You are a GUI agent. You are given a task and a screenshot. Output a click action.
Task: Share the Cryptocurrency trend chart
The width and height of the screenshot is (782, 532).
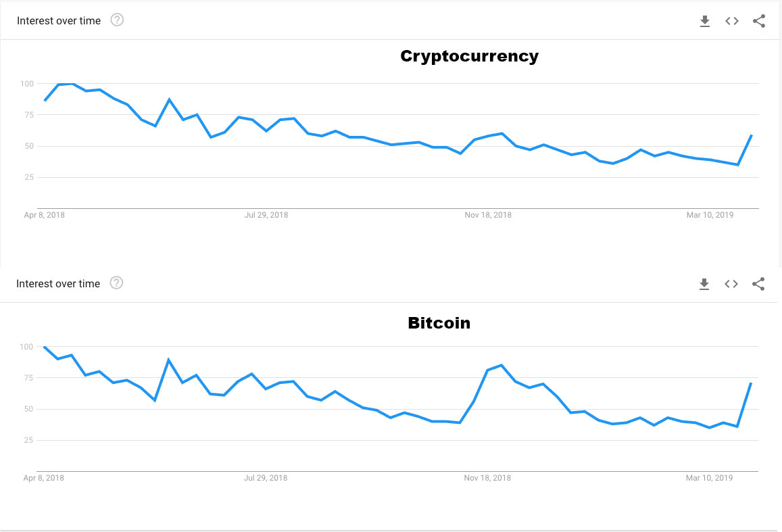[x=758, y=20]
